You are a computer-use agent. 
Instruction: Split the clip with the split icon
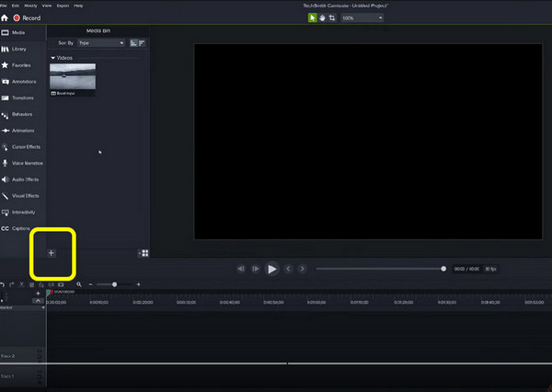tap(52, 284)
